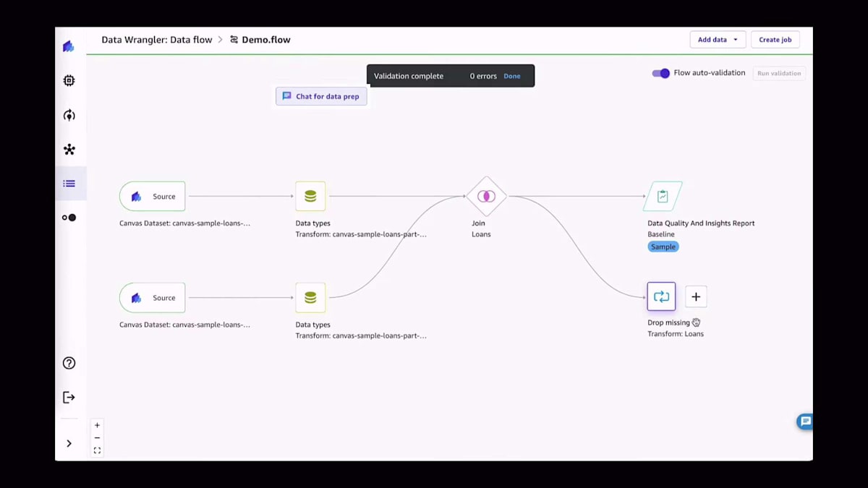Open the two-circles icon in sidebar
The width and height of the screenshot is (868, 488).
coord(69,218)
